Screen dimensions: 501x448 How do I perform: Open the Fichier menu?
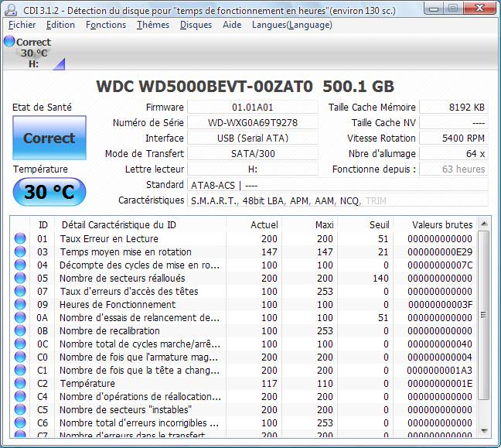[22, 25]
